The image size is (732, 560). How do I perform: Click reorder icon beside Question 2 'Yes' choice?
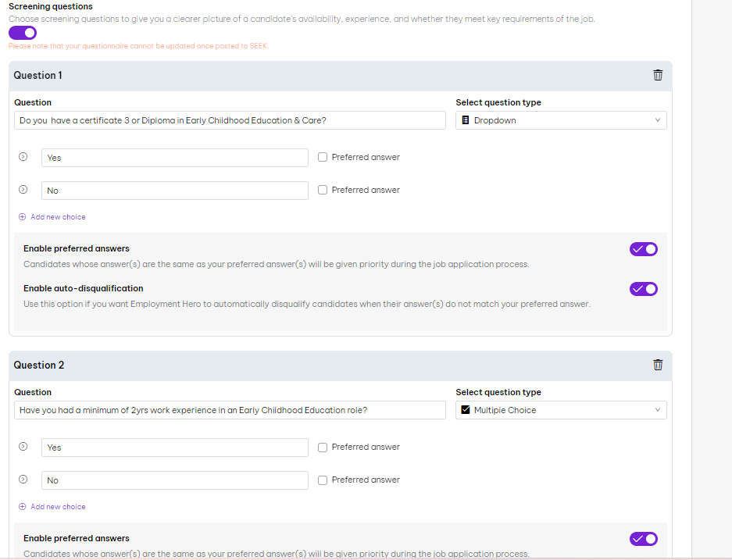(23, 447)
